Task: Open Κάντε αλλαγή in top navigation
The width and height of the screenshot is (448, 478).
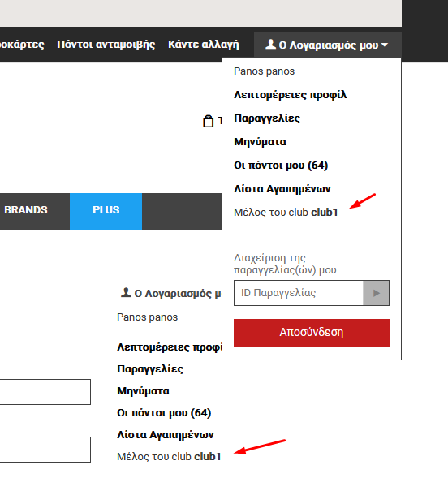Action: [204, 45]
